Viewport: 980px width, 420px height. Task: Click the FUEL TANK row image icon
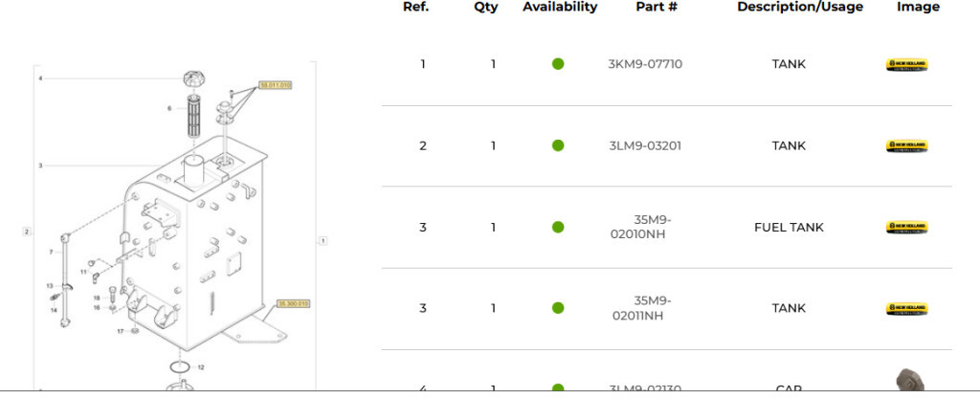tap(906, 228)
